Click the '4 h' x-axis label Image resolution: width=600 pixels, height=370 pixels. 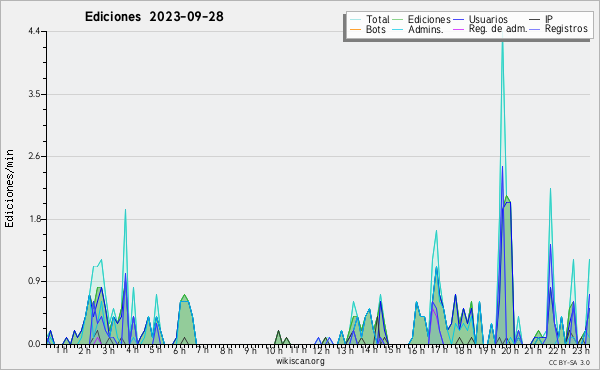(132, 350)
